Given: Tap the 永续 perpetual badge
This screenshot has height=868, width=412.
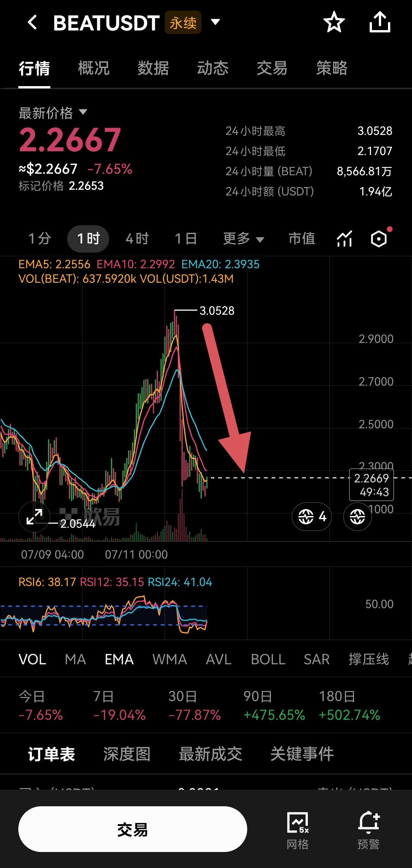Looking at the screenshot, I should click(183, 22).
